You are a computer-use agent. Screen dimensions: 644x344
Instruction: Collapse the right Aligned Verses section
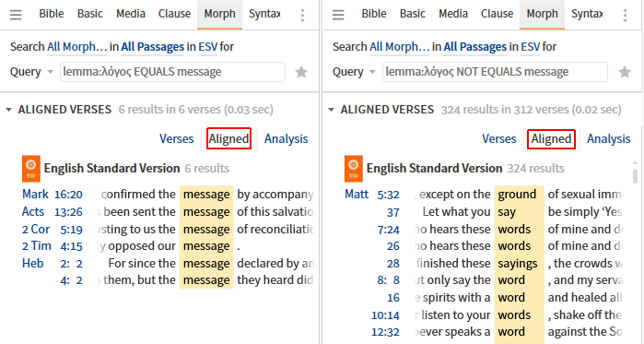(x=331, y=110)
